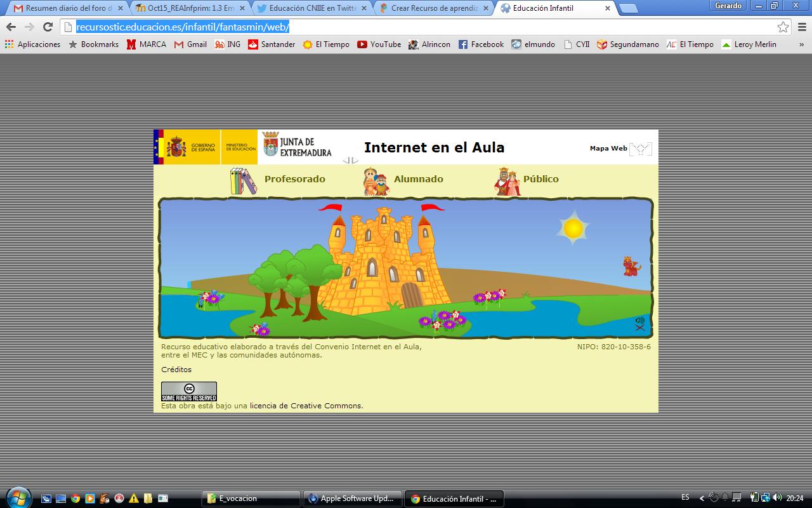Click the Mapa Web icon
The width and height of the screenshot is (812, 508).
[640, 149]
